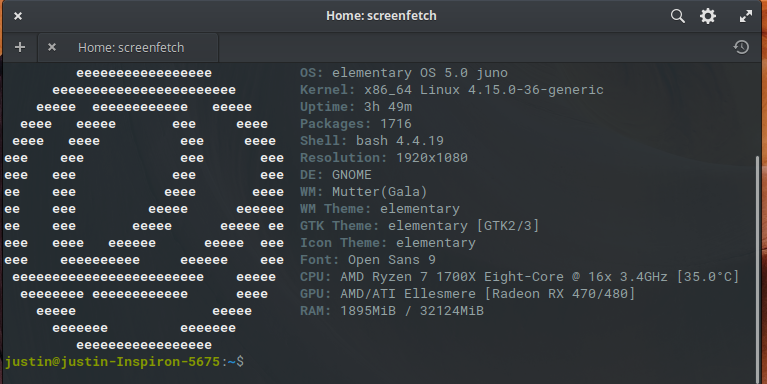767x384 pixels.
Task: Click the OS: elementary OS 5.0 juno line
Action: click(404, 73)
